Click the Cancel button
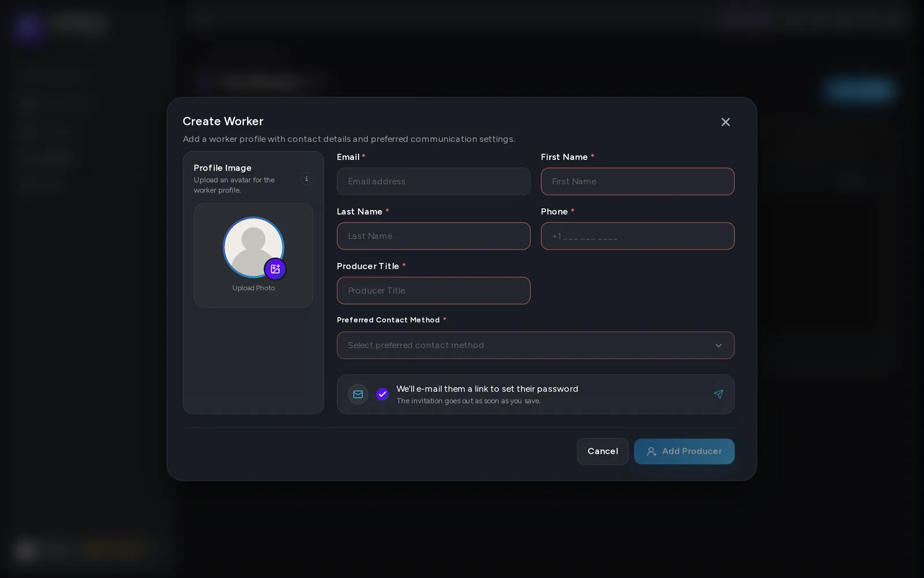The width and height of the screenshot is (924, 578). [602, 451]
